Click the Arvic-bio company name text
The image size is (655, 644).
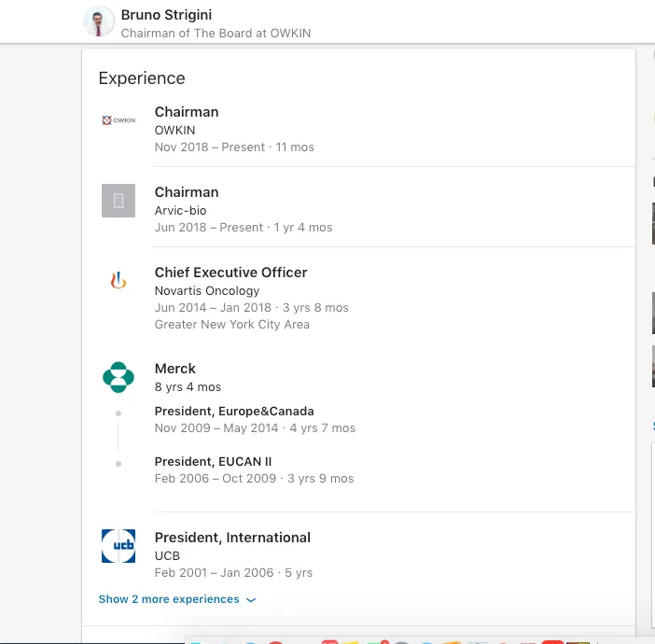[x=180, y=211]
